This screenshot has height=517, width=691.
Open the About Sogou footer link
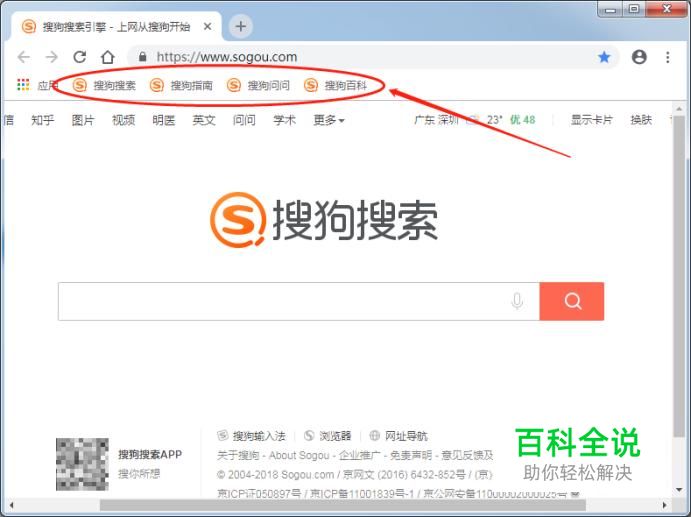299,455
